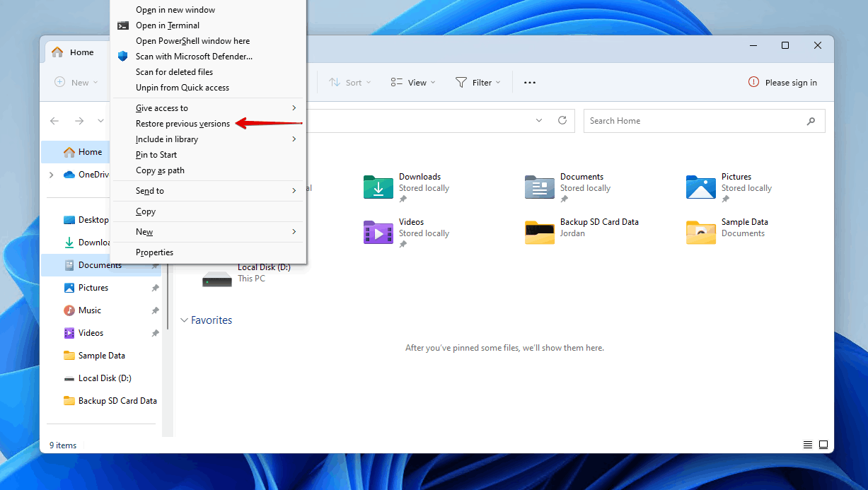Image resolution: width=868 pixels, height=490 pixels.
Task: Expand the New submenu in context menu
Action: pos(208,232)
